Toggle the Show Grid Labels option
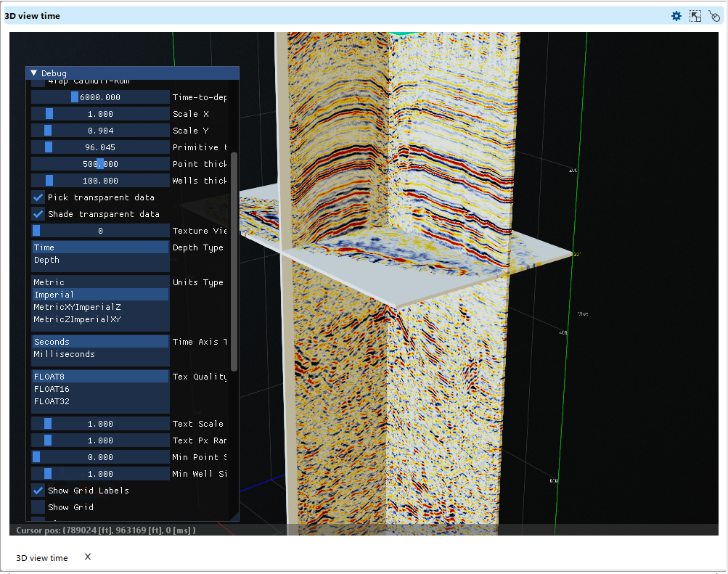 pyautogui.click(x=38, y=490)
